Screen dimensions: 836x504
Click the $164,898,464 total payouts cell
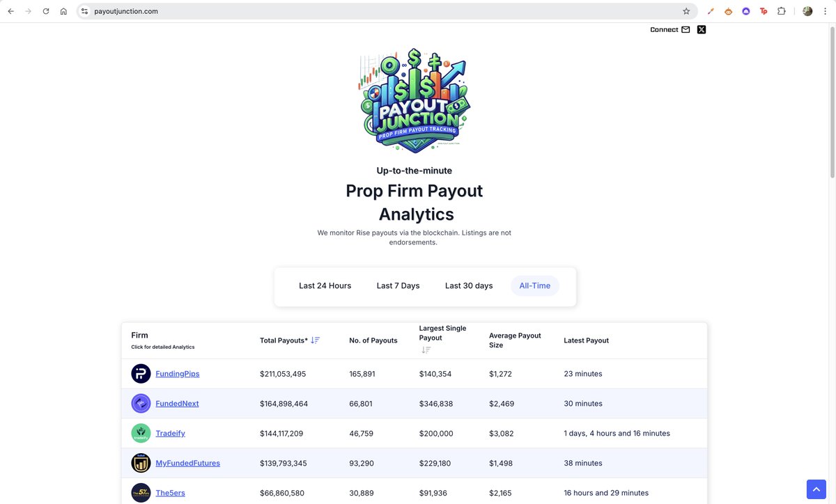tap(285, 404)
